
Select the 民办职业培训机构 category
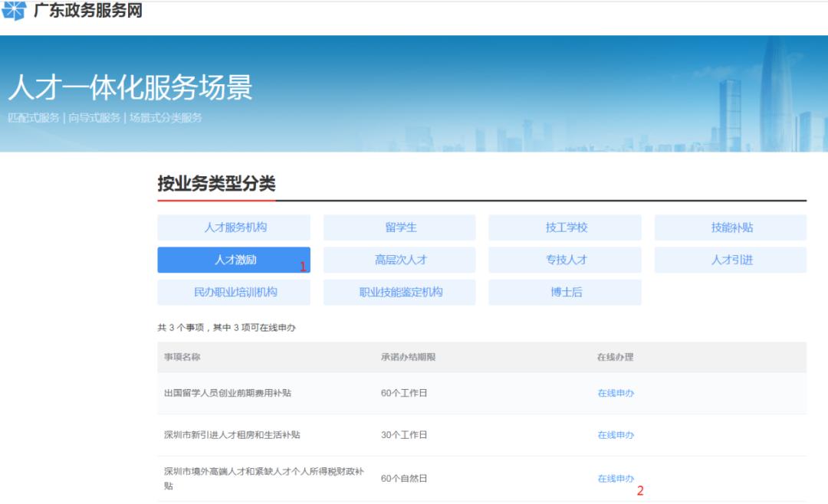(x=233, y=292)
